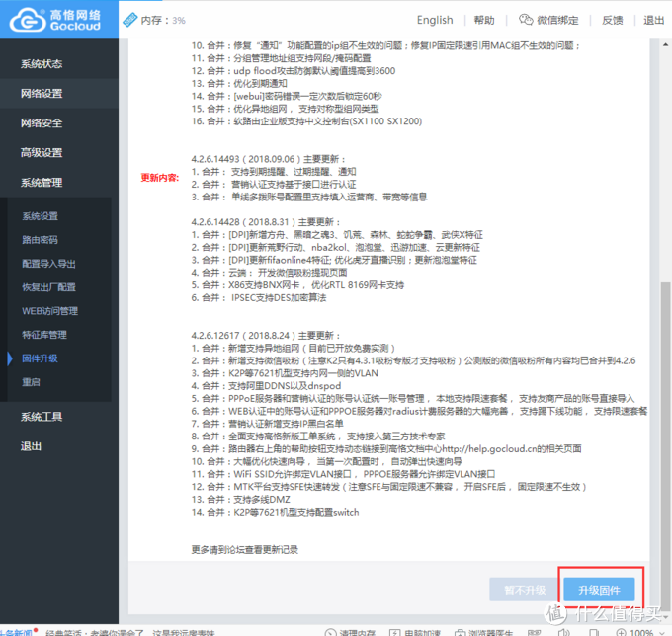Select 系统设置 submenu item
Screen dimensions: 672x636
pos(41,216)
